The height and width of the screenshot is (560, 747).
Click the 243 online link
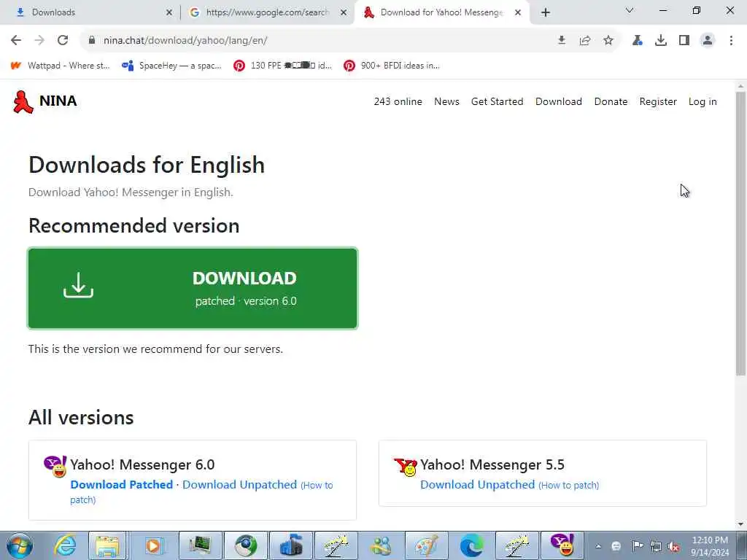point(398,101)
